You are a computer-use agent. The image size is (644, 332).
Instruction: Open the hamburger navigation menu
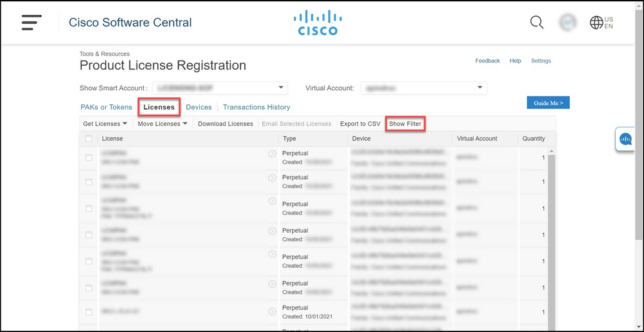tap(32, 22)
